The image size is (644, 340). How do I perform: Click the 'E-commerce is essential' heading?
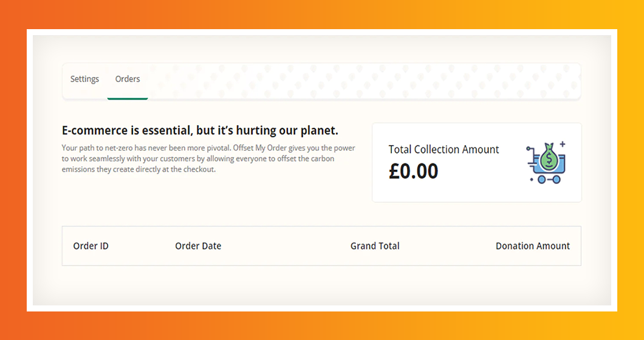(x=200, y=131)
